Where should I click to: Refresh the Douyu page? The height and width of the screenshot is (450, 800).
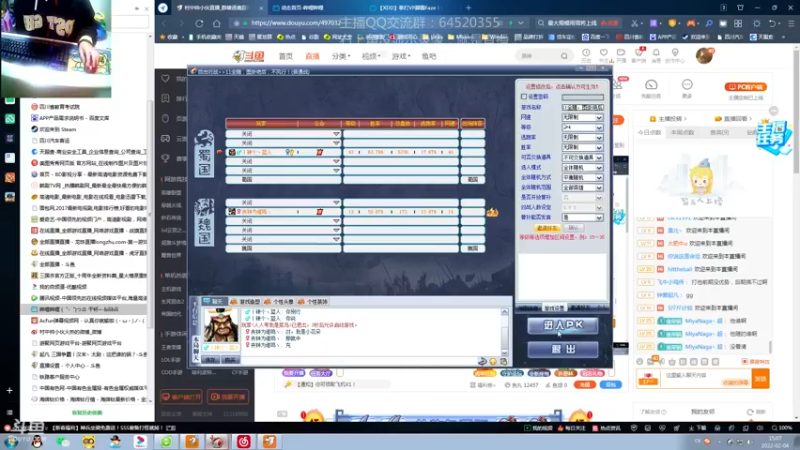click(199, 23)
